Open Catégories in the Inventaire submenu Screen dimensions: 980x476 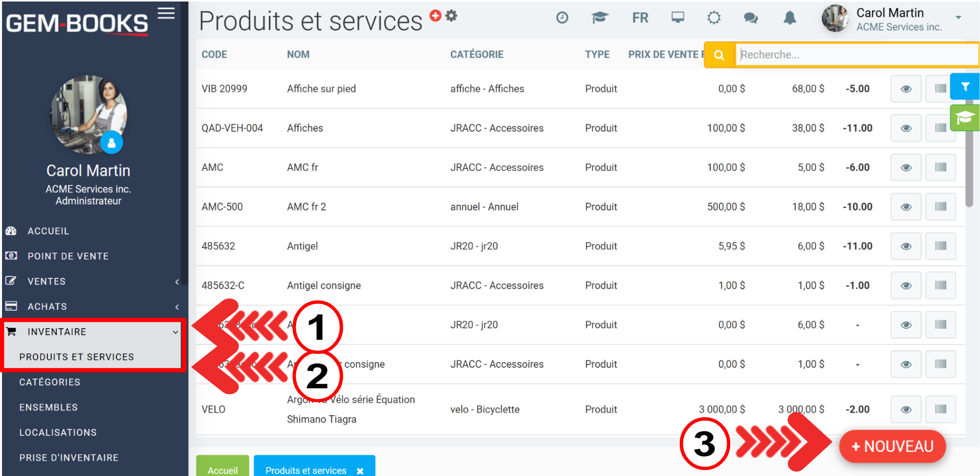coord(50,383)
